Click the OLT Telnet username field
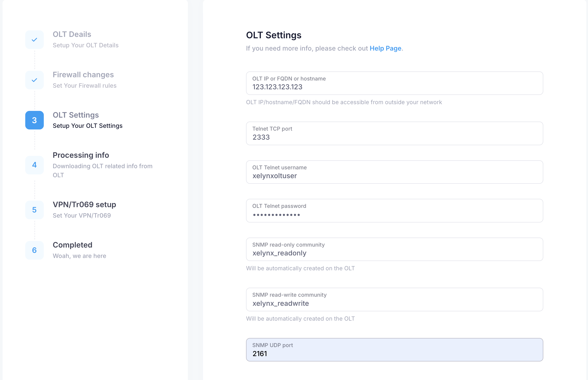The width and height of the screenshot is (588, 380). tap(394, 172)
